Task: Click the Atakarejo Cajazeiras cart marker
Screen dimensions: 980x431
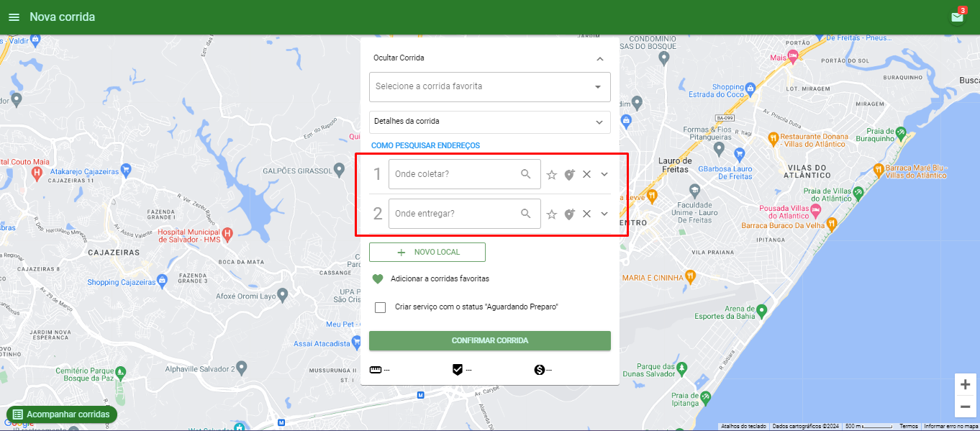Action: (x=126, y=170)
